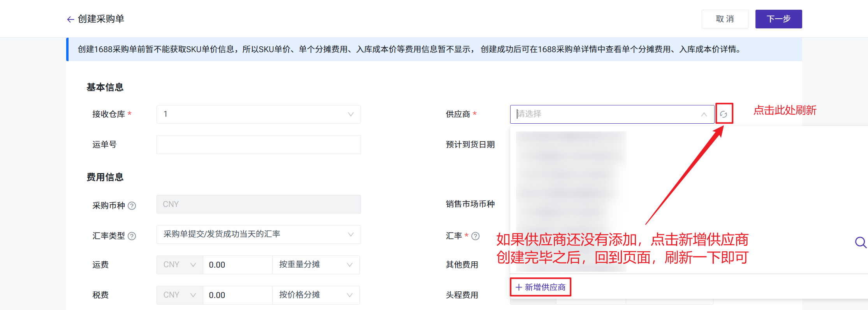Click 新增供应商 to add a supplier

point(541,287)
